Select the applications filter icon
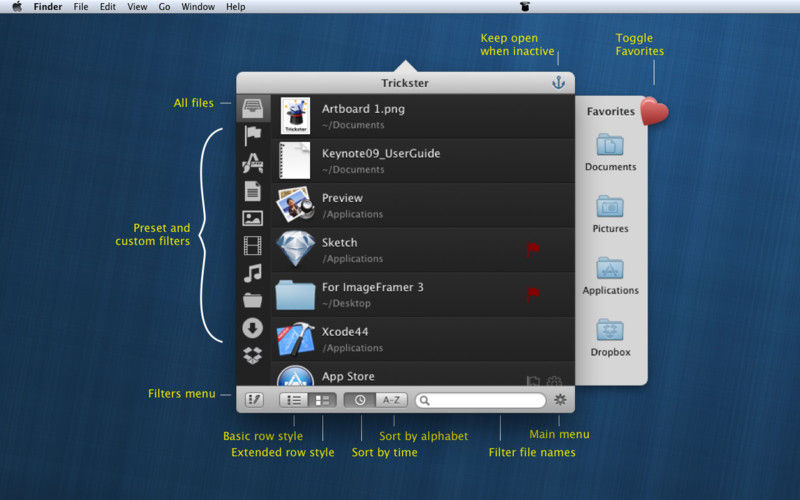This screenshot has height=500, width=800. (x=253, y=163)
